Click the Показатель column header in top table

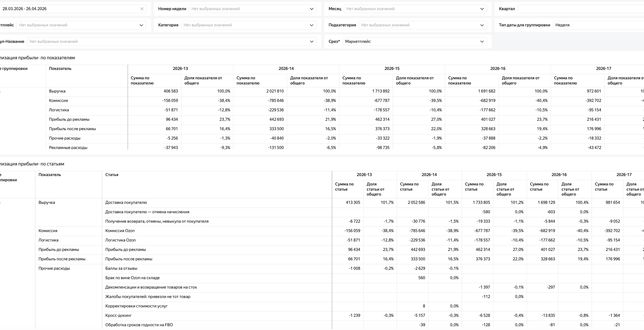60,69
